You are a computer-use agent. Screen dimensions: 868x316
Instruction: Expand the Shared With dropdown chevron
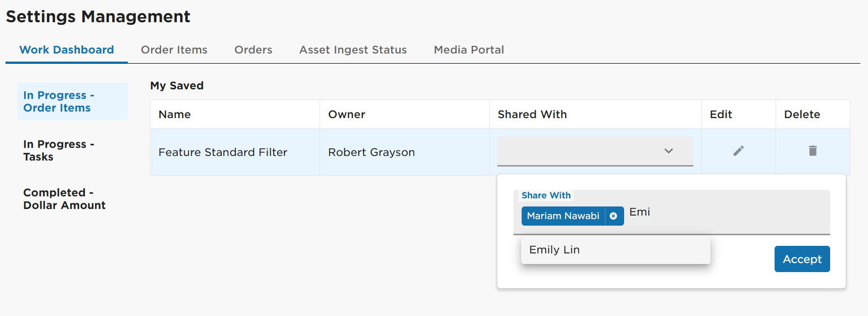669,151
